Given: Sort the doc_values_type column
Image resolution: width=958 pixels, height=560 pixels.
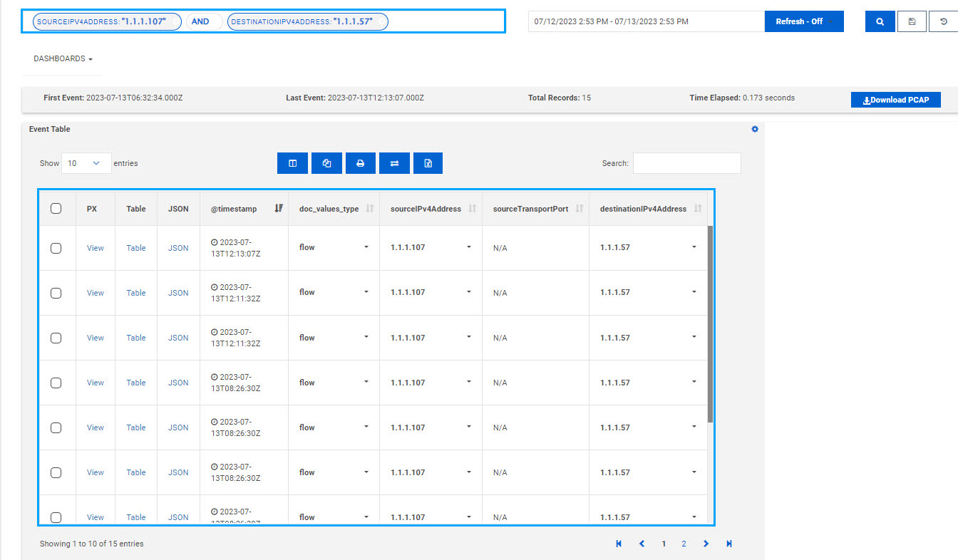Looking at the screenshot, I should tap(369, 209).
